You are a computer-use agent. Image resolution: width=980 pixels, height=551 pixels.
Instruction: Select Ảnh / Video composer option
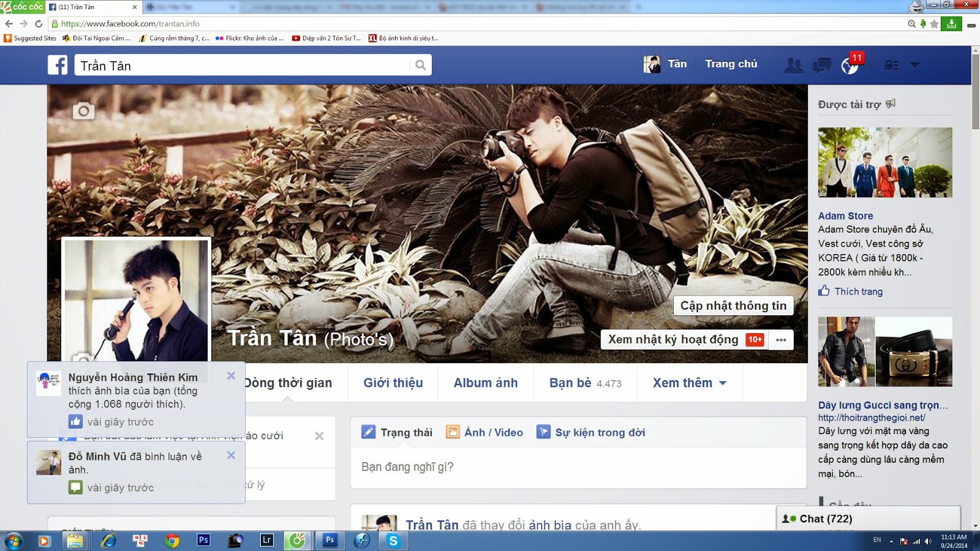point(484,432)
